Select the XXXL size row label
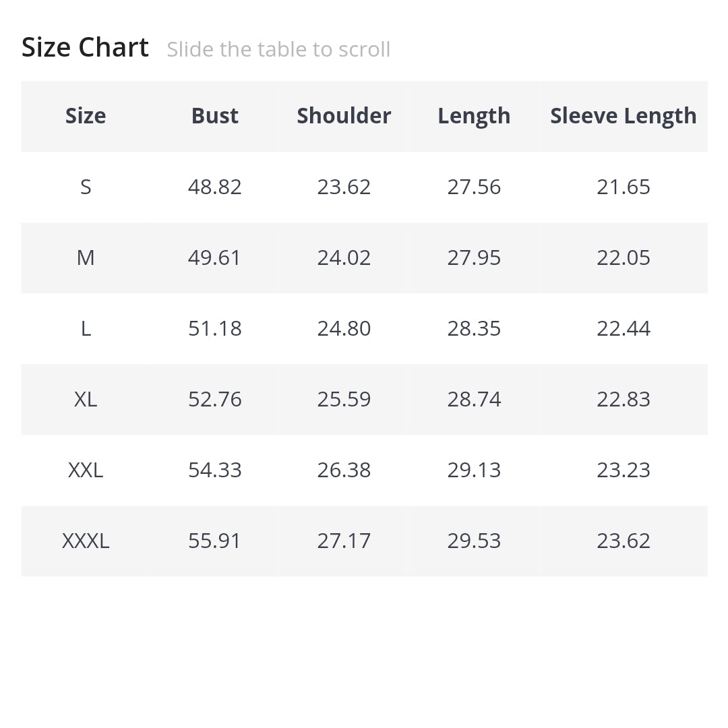Image resolution: width=728 pixels, height=728 pixels. point(86,541)
